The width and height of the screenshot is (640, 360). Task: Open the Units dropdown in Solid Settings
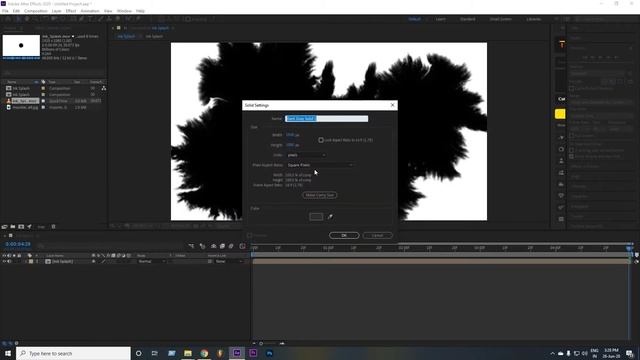coord(306,155)
